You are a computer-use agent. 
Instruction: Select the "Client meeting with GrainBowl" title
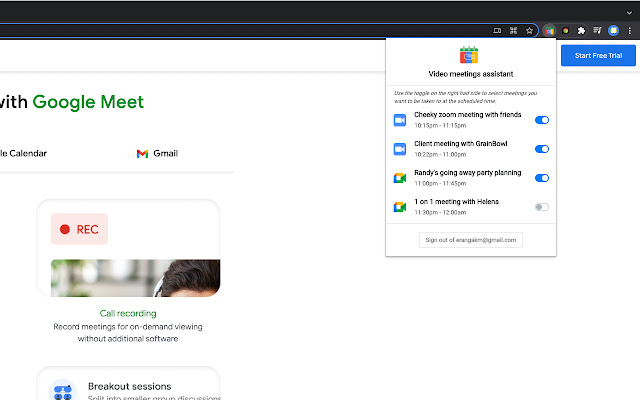[x=461, y=144]
